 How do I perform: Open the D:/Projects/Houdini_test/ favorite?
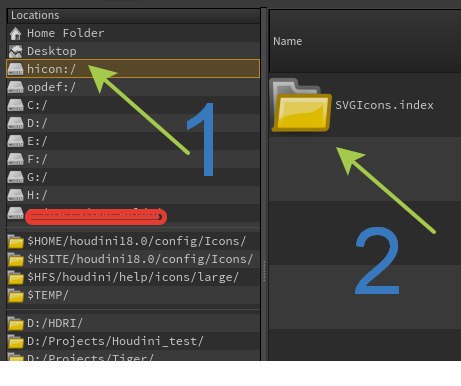pyautogui.click(x=133, y=341)
